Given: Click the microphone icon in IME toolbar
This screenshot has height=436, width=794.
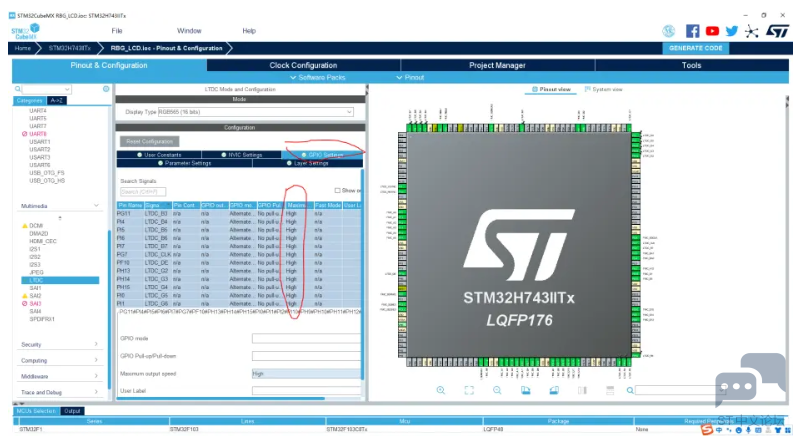Looking at the screenshot, I should (x=748, y=430).
